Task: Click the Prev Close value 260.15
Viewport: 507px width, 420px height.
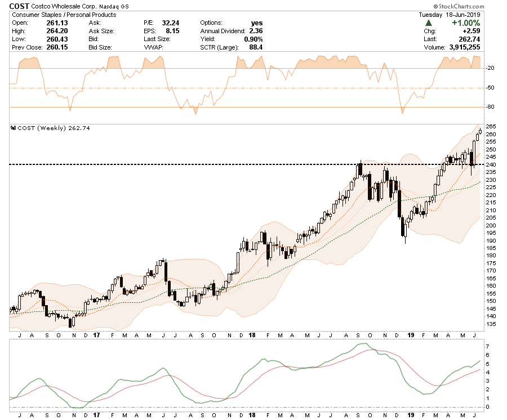Action: (x=57, y=47)
